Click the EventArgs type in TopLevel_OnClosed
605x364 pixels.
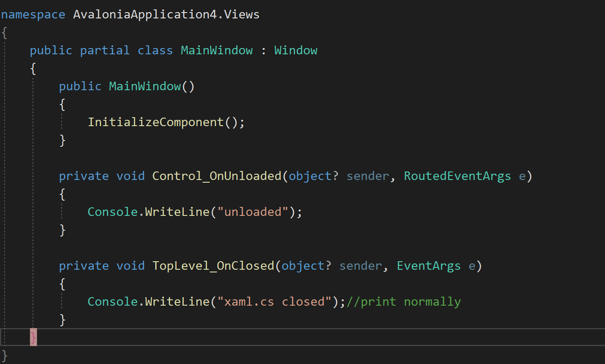pyautogui.click(x=428, y=265)
